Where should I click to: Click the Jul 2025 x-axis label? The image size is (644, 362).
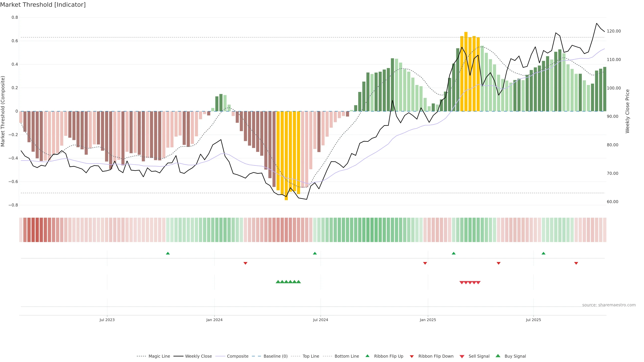pyautogui.click(x=533, y=320)
